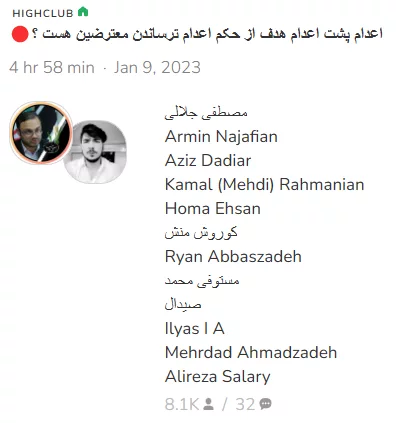Screen dimensions: 404x423
Task: Select speaker Ilyas I A
Action: pyautogui.click(x=195, y=329)
